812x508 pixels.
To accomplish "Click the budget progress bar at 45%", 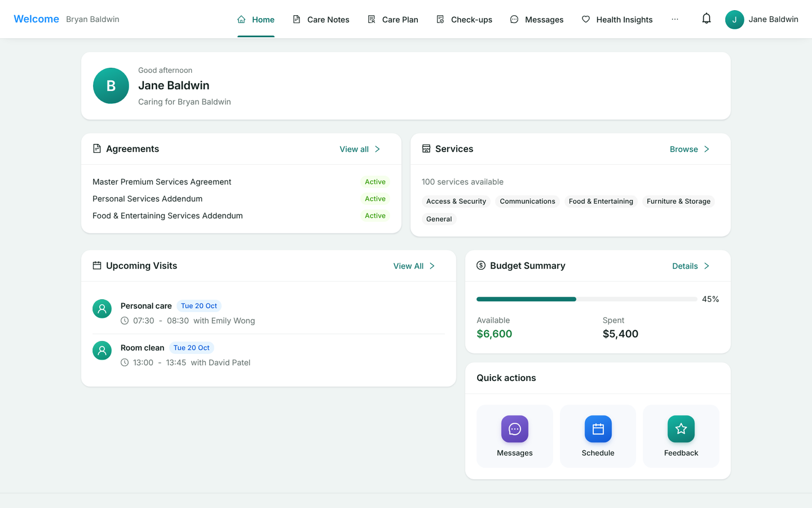I will point(587,299).
